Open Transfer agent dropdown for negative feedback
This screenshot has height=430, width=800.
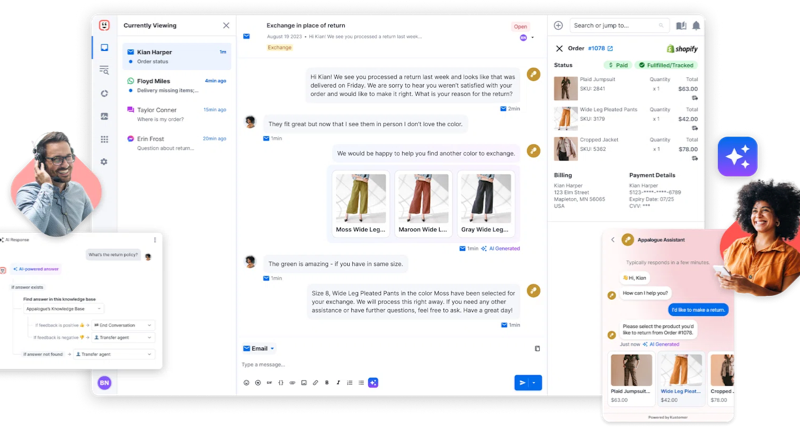click(122, 337)
